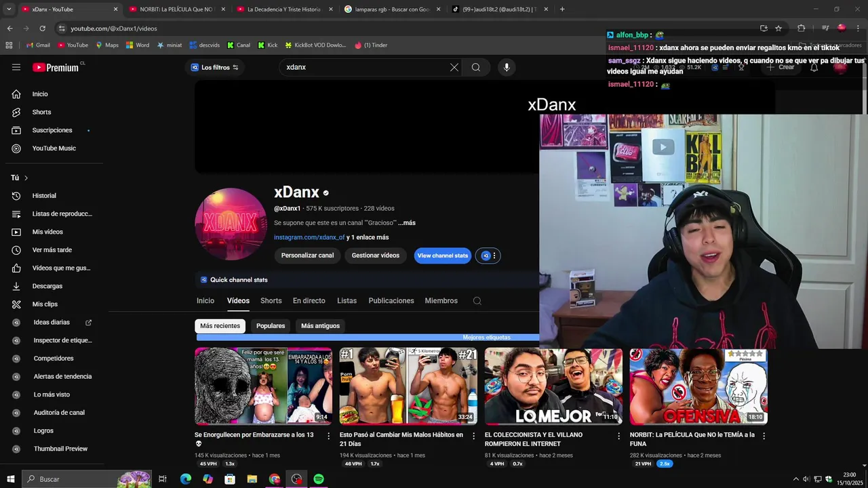
Task: Switch to the Miembros tab
Action: [441, 301]
